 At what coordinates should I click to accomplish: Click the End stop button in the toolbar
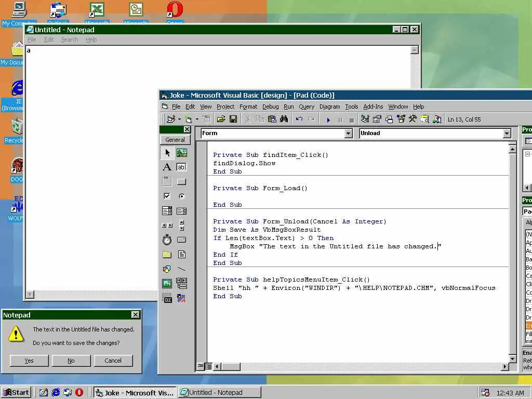click(352, 120)
